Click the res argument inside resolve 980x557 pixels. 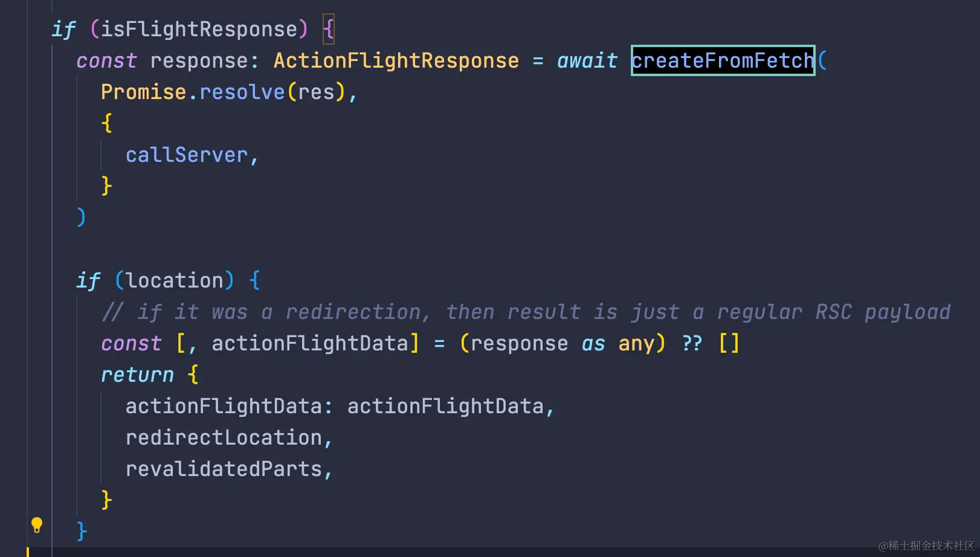[x=316, y=92]
